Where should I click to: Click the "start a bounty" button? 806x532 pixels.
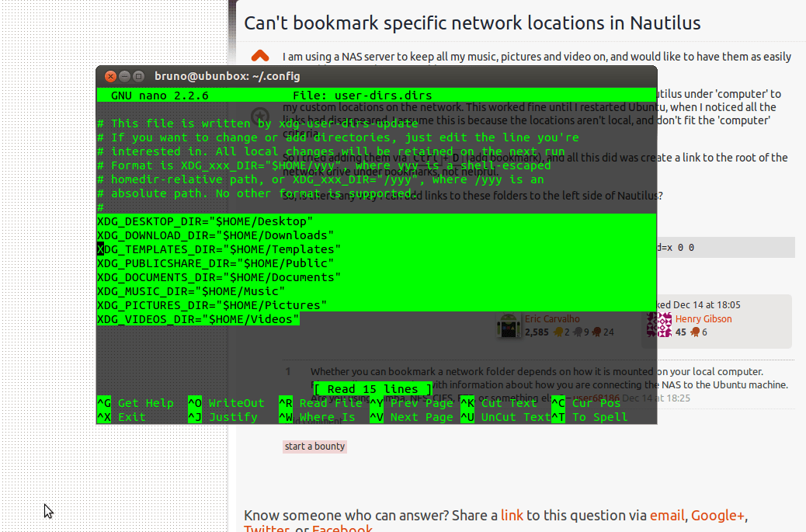point(314,446)
